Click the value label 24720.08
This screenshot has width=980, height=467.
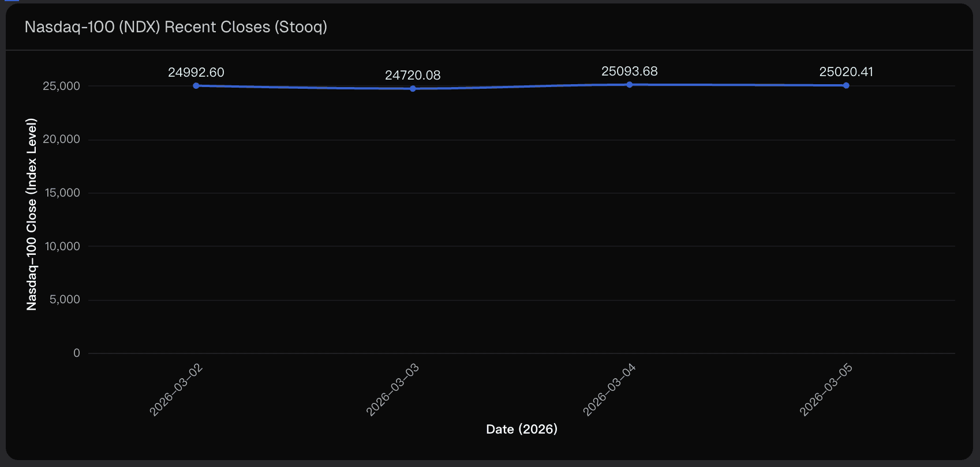click(413, 76)
